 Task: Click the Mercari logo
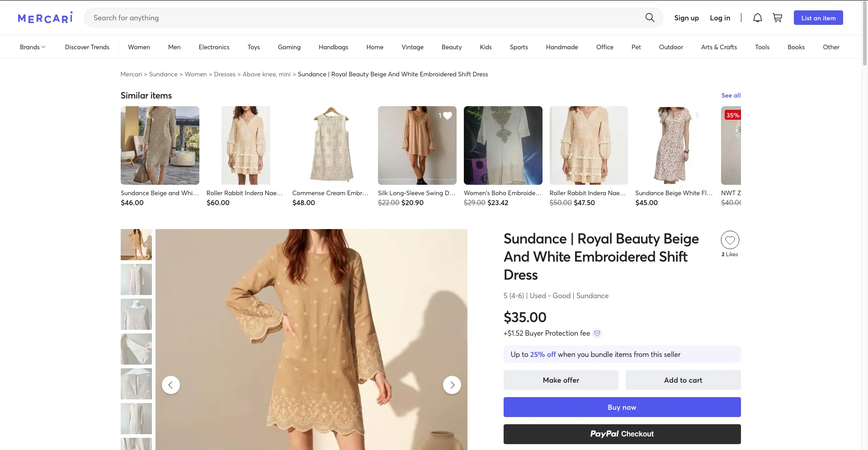pos(45,18)
